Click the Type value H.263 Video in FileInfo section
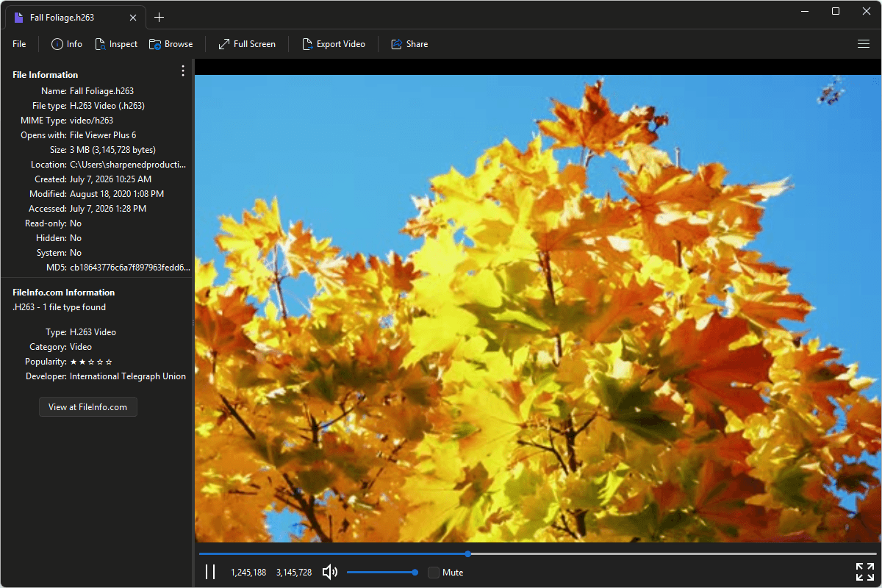 pyautogui.click(x=93, y=332)
